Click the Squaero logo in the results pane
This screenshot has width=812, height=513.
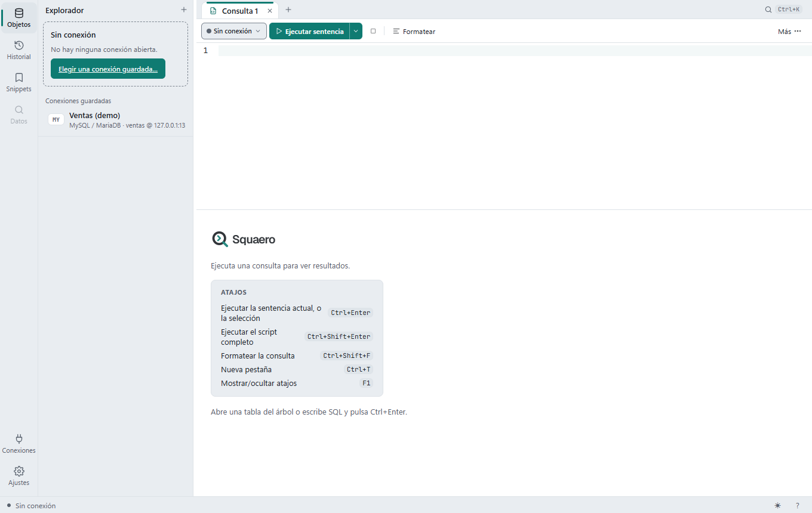pyautogui.click(x=244, y=239)
